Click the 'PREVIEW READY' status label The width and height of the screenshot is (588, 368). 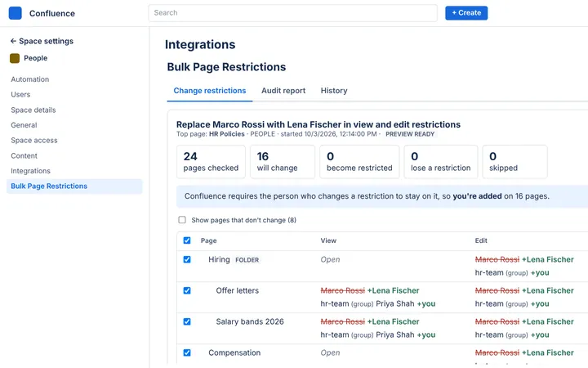[410, 134]
